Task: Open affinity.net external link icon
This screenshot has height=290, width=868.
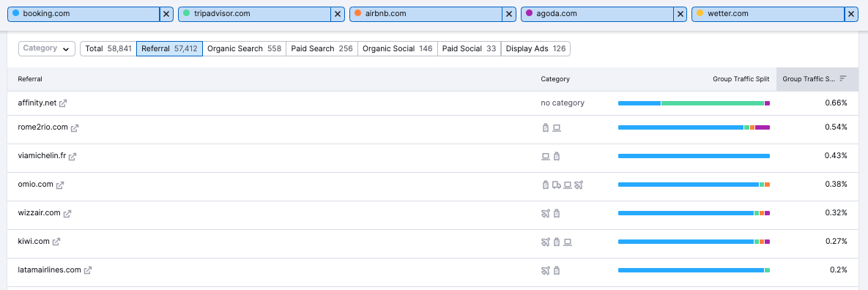Action: 63,103
